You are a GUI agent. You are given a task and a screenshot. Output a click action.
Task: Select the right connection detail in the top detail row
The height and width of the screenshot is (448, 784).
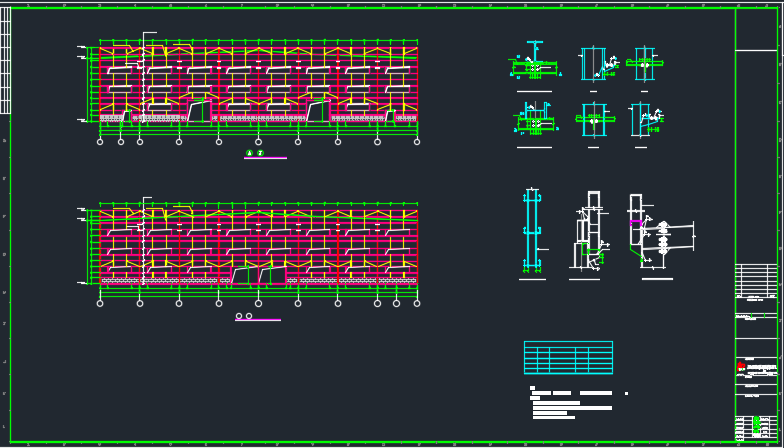(644, 64)
